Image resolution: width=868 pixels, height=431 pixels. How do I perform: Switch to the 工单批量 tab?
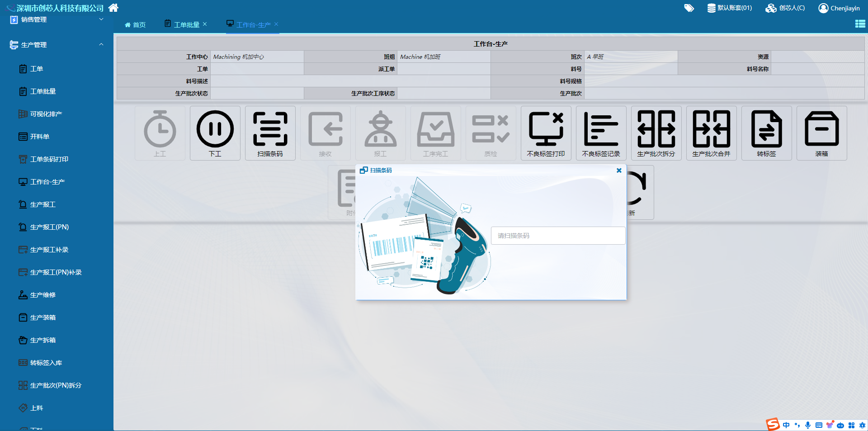[x=182, y=24]
